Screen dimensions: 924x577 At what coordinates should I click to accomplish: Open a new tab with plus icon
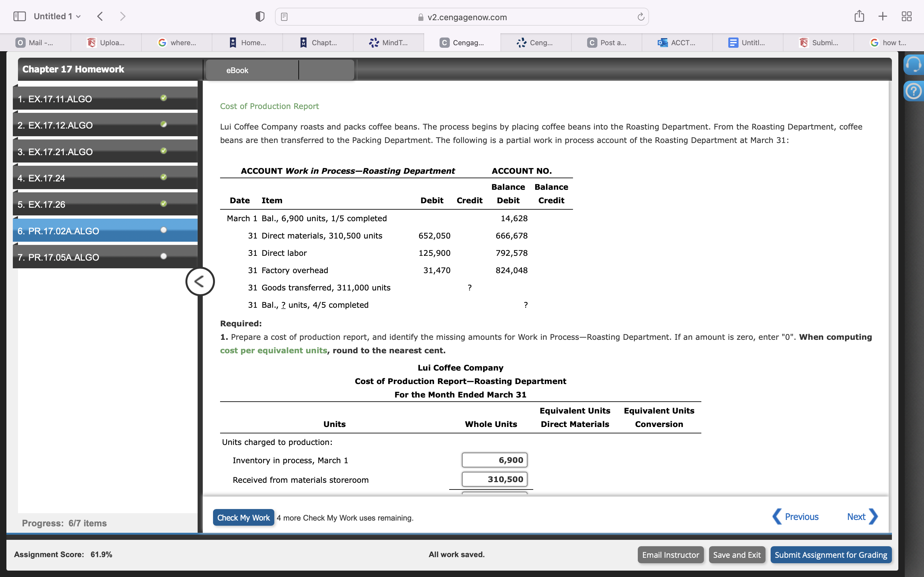883,16
